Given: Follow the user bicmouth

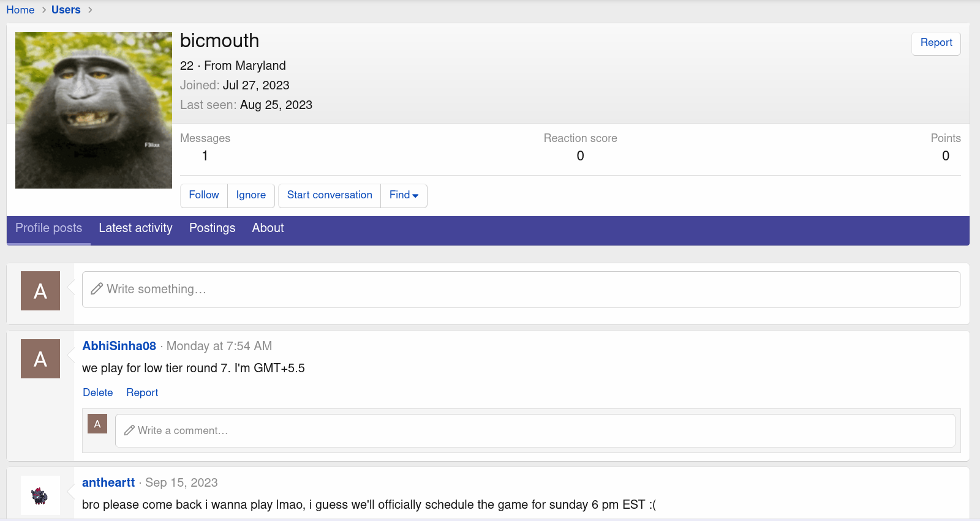Looking at the screenshot, I should [x=204, y=195].
